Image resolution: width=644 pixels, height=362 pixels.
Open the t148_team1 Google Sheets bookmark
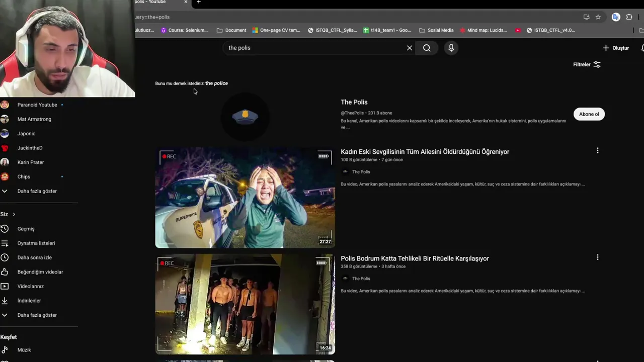[x=387, y=30]
